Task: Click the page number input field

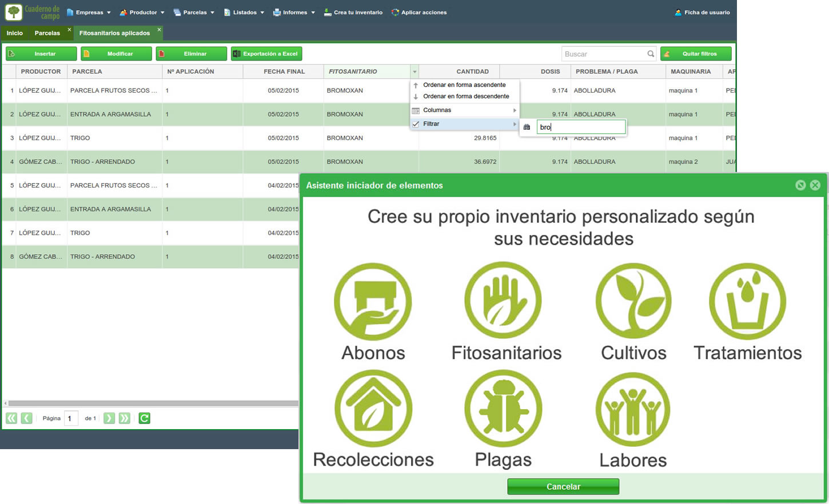Action: [x=71, y=418]
